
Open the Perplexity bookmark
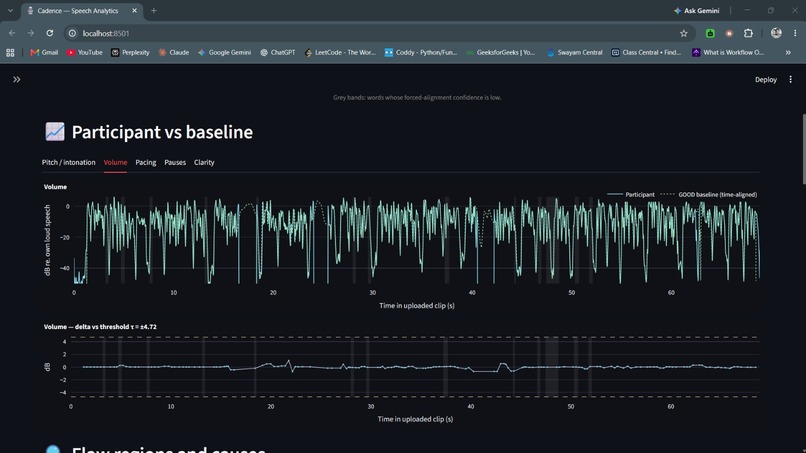[x=130, y=52]
